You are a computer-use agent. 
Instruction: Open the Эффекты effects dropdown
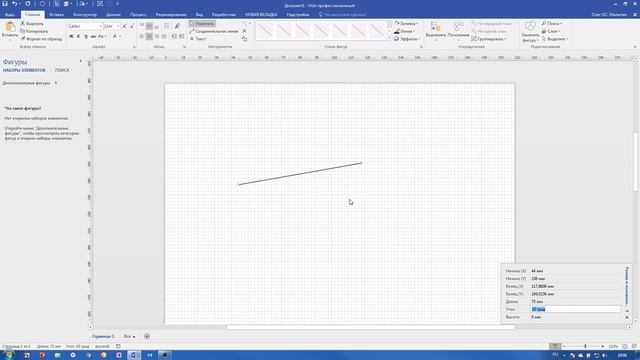tap(407, 39)
